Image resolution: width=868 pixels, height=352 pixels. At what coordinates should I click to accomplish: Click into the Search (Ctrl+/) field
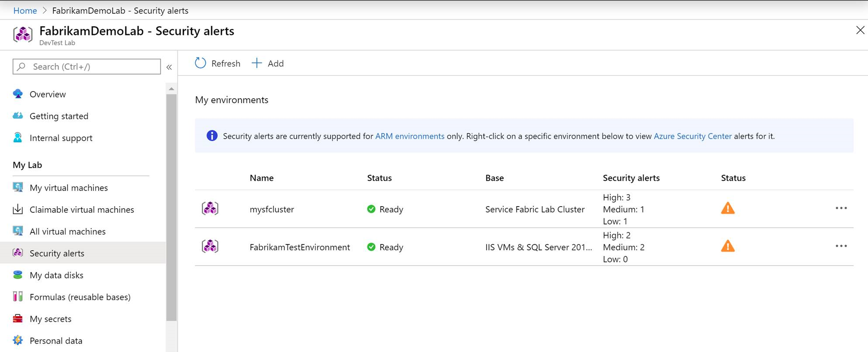tap(86, 66)
